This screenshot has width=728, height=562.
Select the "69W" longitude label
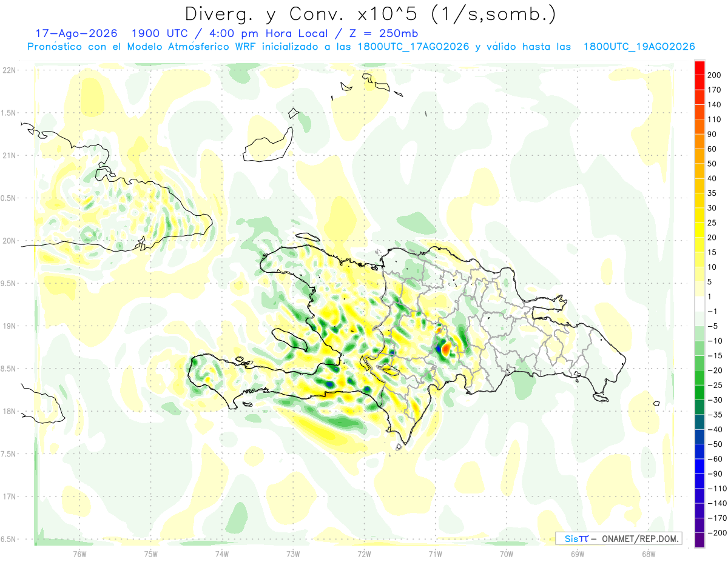point(577,554)
